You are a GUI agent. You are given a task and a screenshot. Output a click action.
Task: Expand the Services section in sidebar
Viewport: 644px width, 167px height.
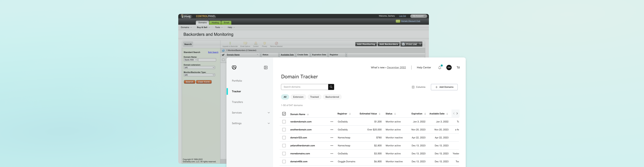click(269, 113)
